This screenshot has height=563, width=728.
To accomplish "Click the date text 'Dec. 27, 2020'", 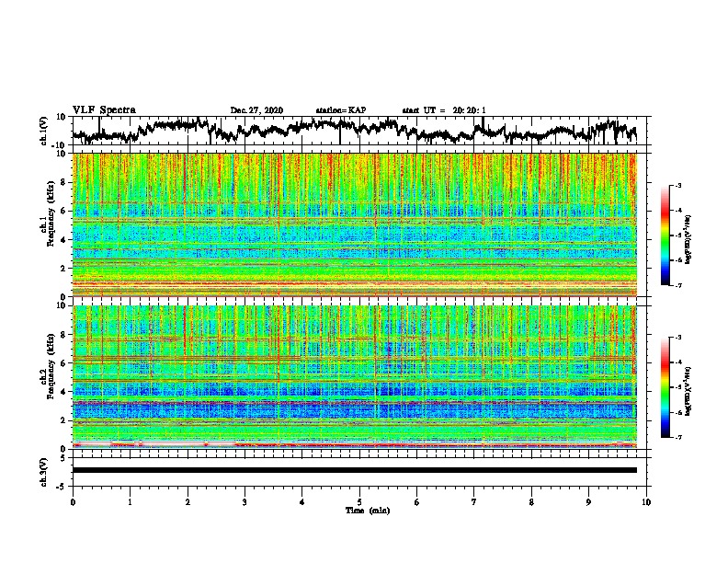I will (256, 110).
